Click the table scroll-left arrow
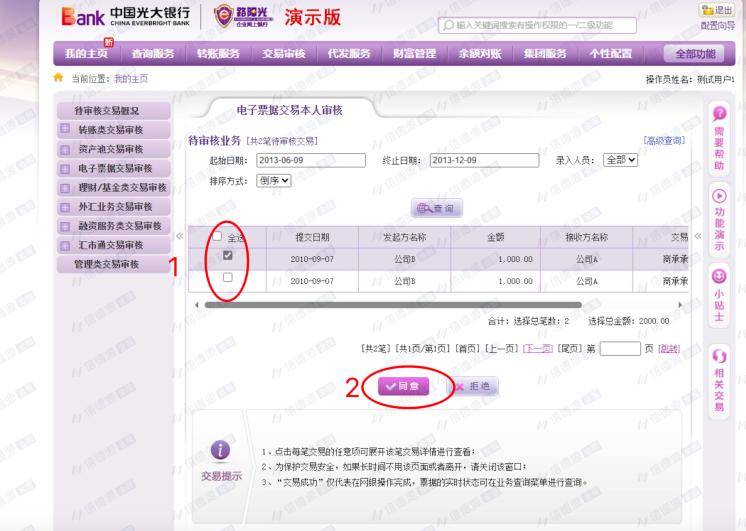This screenshot has width=746, height=531. pyautogui.click(x=197, y=305)
